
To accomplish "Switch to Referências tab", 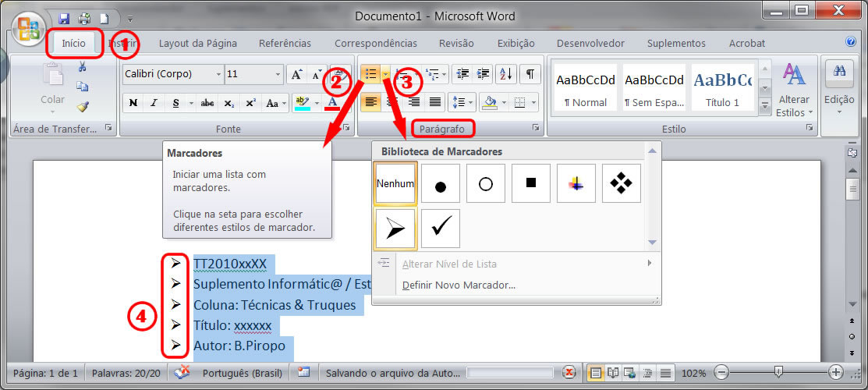I will pyautogui.click(x=285, y=43).
